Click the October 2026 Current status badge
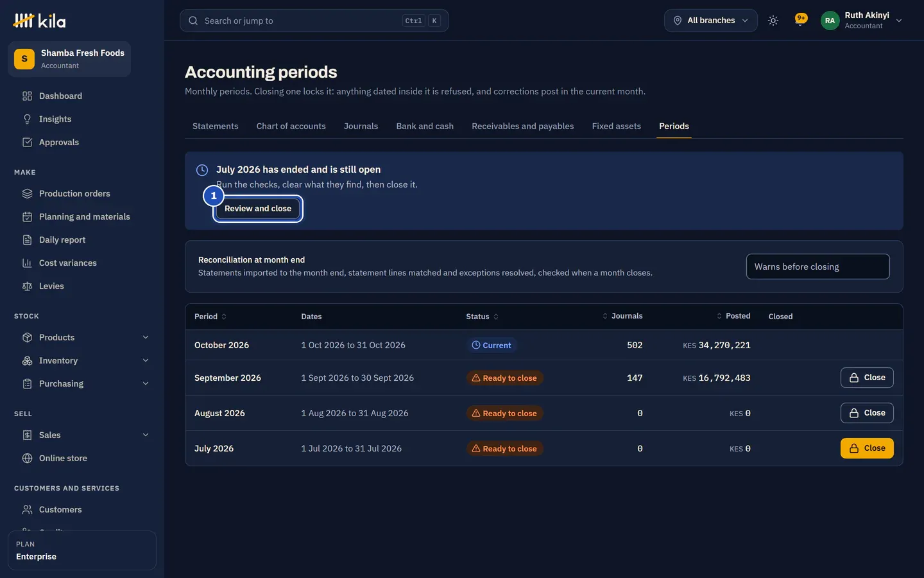 tap(492, 345)
